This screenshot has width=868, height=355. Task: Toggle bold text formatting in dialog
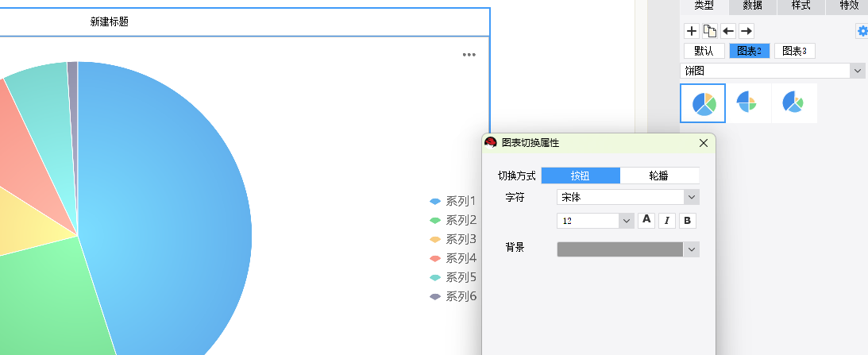(x=688, y=221)
